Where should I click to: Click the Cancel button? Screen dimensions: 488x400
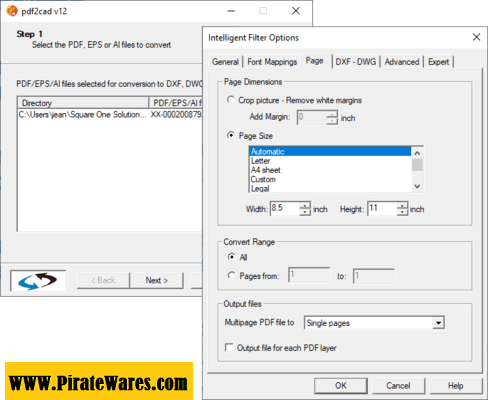[398, 386]
